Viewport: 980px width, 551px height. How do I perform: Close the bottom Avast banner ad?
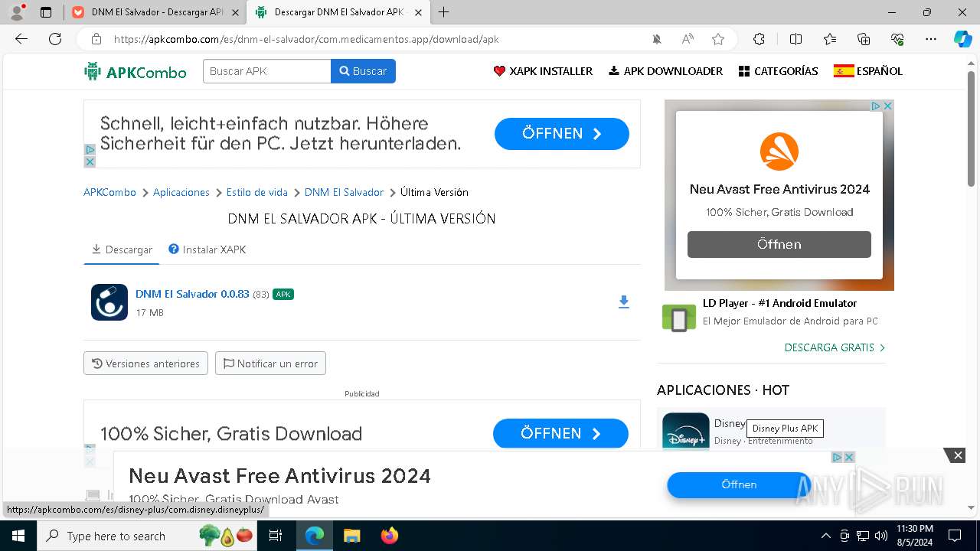[957, 455]
